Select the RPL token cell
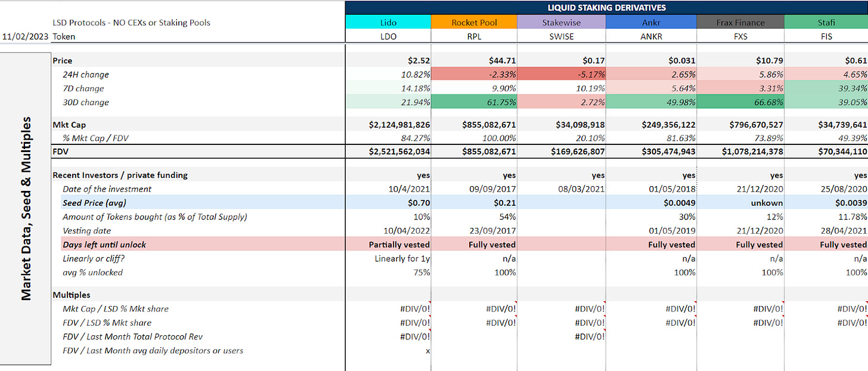The height and width of the screenshot is (371, 868). [475, 36]
